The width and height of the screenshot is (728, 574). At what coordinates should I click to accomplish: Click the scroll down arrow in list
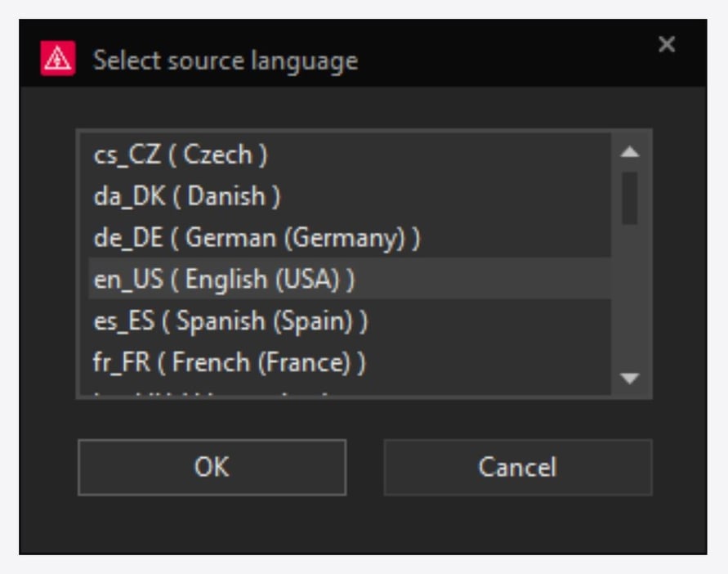pos(630,378)
